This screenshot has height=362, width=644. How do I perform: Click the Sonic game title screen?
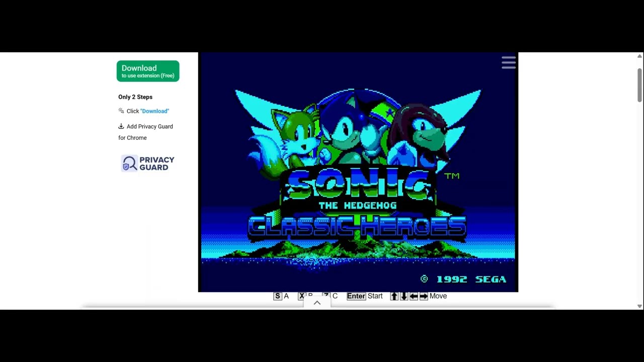358,172
